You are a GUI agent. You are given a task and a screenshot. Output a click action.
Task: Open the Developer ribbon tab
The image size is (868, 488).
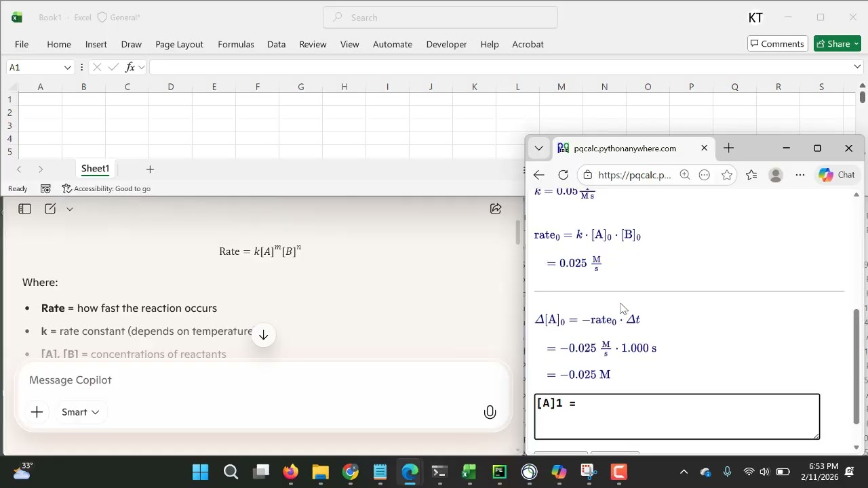pyautogui.click(x=446, y=44)
